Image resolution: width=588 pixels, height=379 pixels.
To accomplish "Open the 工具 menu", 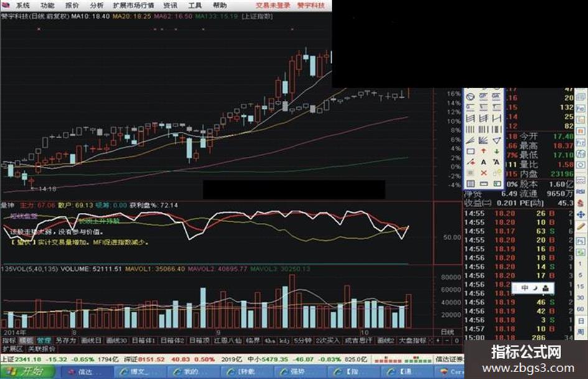I will pos(195,5).
